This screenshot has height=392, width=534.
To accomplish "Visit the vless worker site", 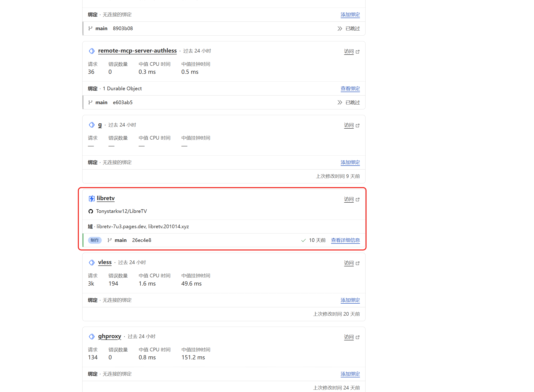I will click(x=349, y=263).
